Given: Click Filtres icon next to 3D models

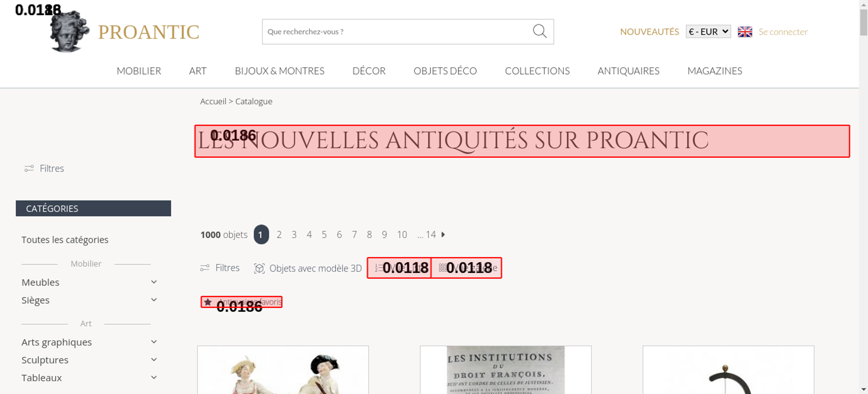Looking at the screenshot, I should pos(205,268).
